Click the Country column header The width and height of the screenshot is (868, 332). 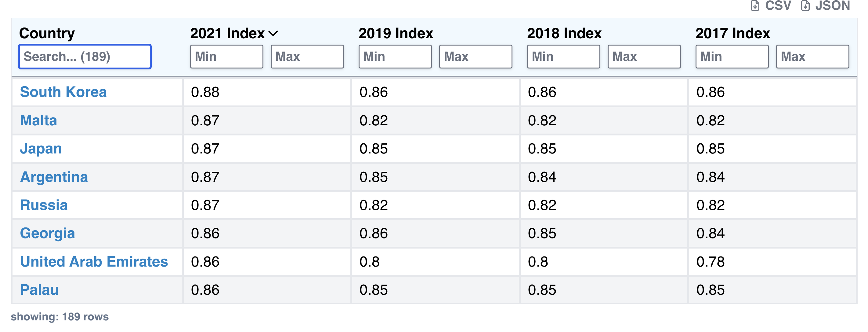[x=47, y=33]
